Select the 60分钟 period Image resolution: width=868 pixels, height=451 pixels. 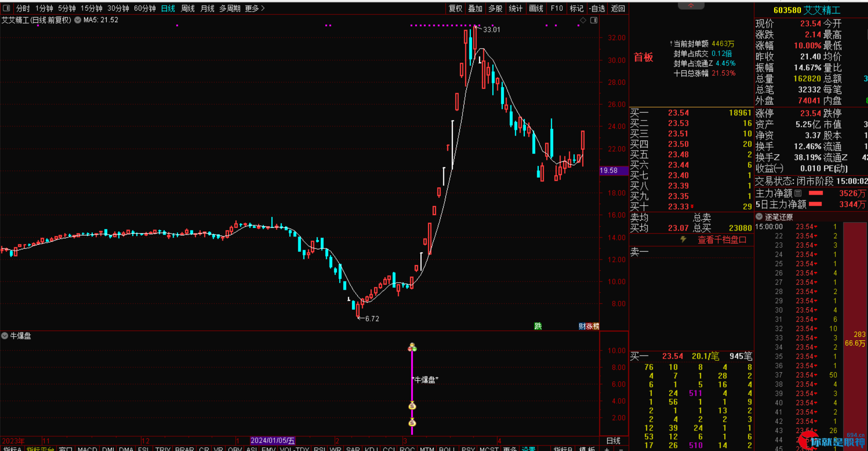(x=145, y=8)
